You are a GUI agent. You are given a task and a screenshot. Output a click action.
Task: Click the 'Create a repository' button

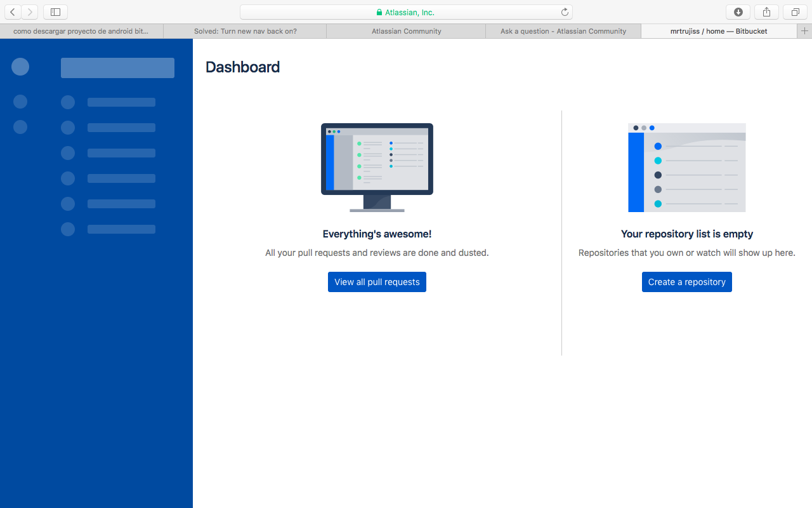[x=687, y=282]
